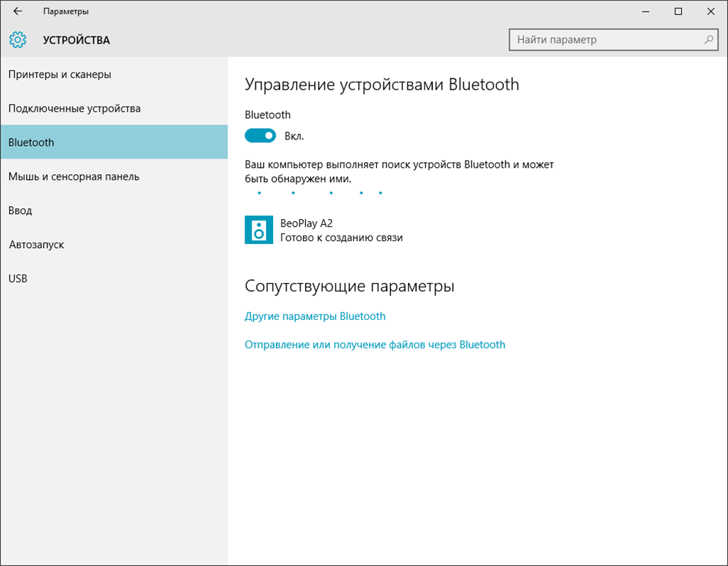Viewport: 728px width, 566px height.
Task: Go to the Ввод section
Action: point(114,210)
